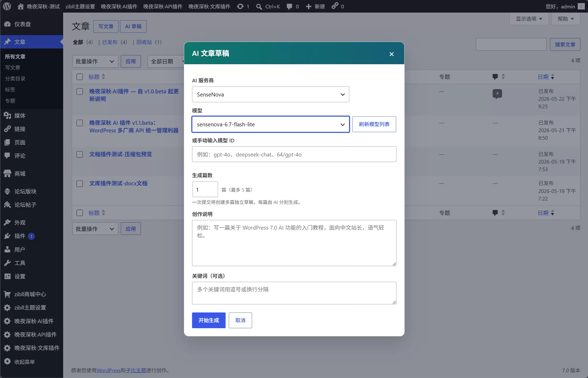The height and width of the screenshot is (378, 588).
Task: Focus the 生成篇数 number field
Action: pyautogui.click(x=205, y=189)
